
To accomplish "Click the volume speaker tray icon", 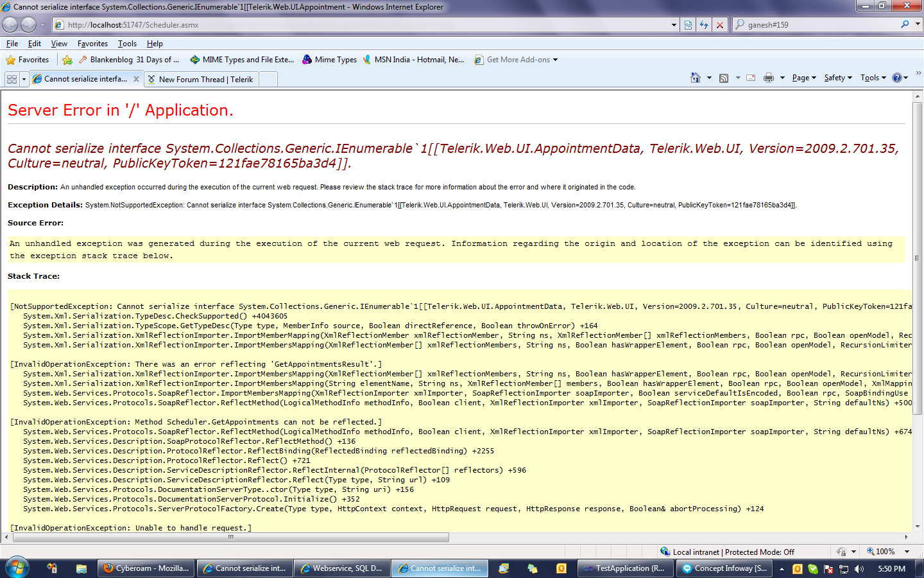I will [859, 569].
